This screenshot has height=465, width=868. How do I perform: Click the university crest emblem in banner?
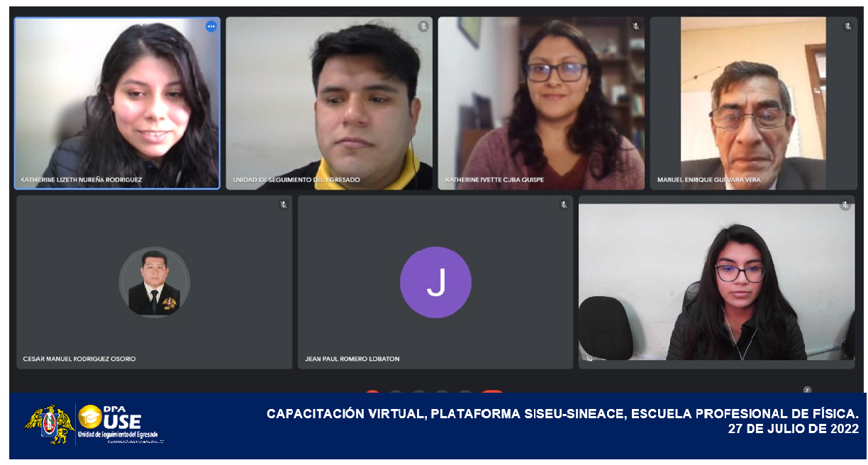49,424
